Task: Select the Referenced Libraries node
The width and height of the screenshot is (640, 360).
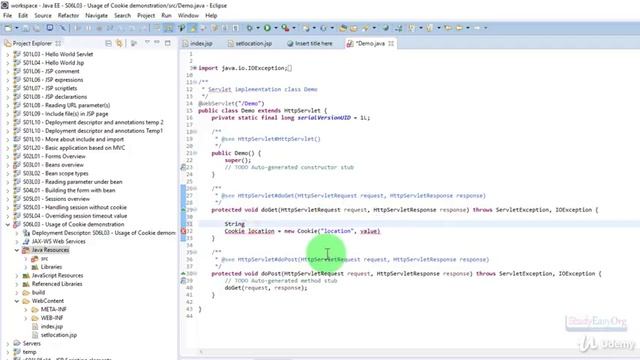Action: (57, 284)
